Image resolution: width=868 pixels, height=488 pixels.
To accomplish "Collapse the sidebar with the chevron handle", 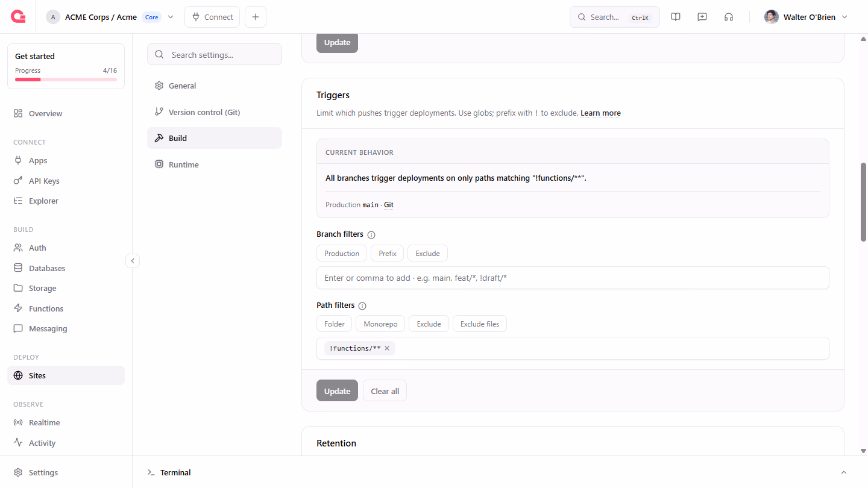I will [x=133, y=261].
